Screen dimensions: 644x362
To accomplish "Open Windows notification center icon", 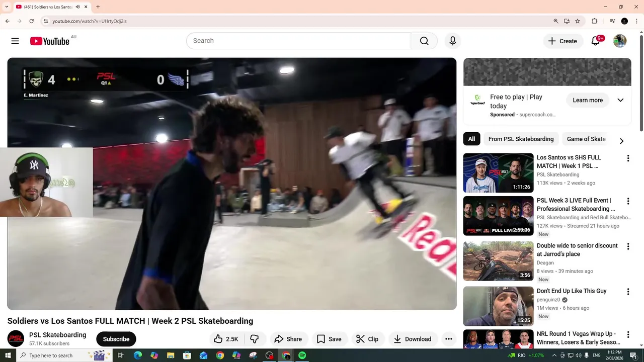I will (x=633, y=355).
